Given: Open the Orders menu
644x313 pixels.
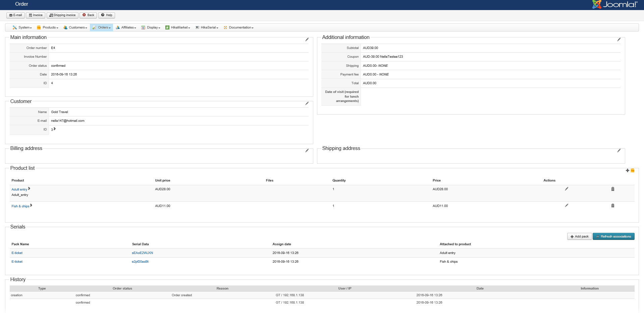Looking at the screenshot, I should click(102, 28).
